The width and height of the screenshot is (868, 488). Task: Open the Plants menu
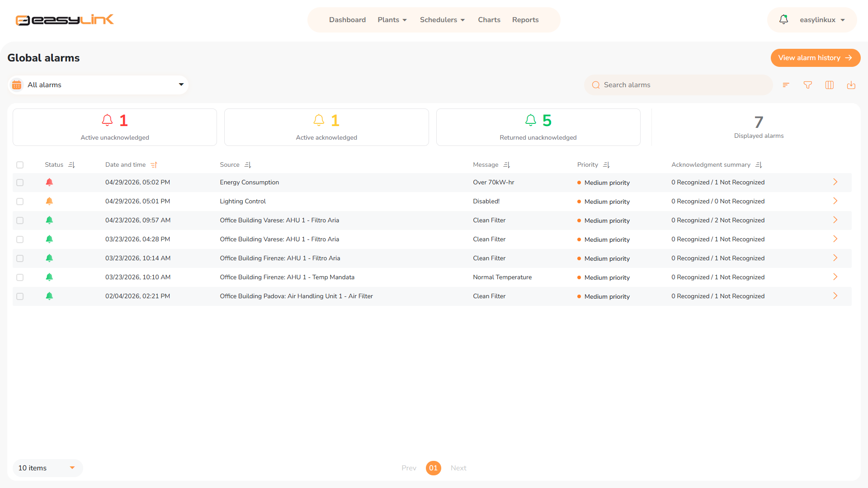(392, 20)
